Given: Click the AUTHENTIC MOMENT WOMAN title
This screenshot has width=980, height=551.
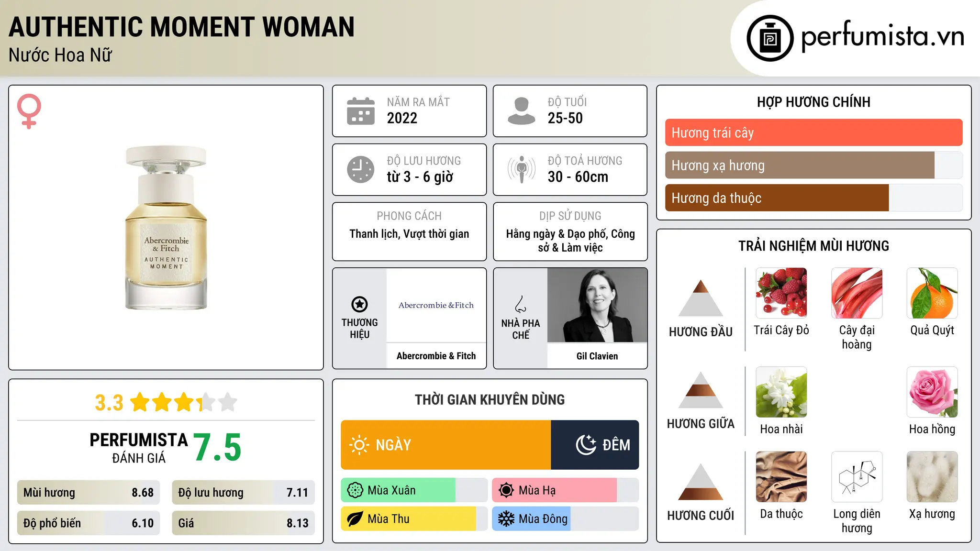Looking at the screenshot, I should [x=182, y=27].
